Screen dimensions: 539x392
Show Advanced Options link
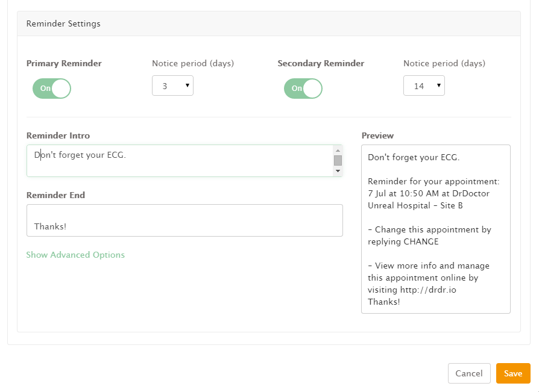click(75, 255)
